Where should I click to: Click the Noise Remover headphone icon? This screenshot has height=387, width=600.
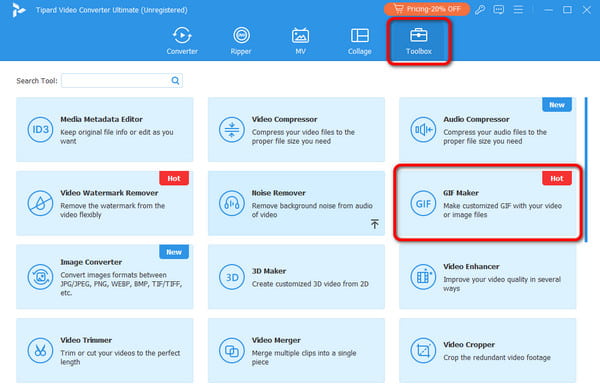pyautogui.click(x=232, y=203)
